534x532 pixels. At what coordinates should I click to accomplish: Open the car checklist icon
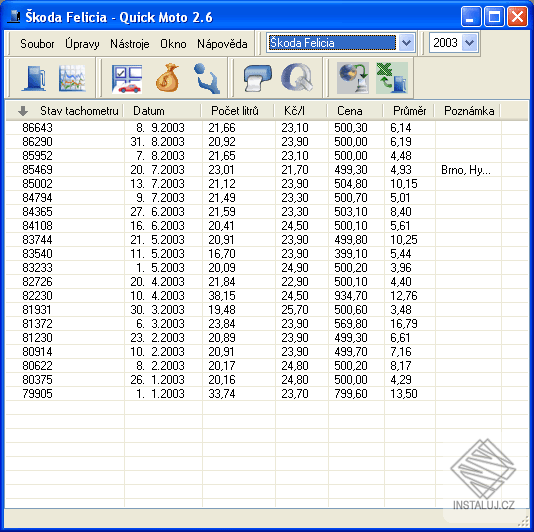pyautogui.click(x=127, y=78)
